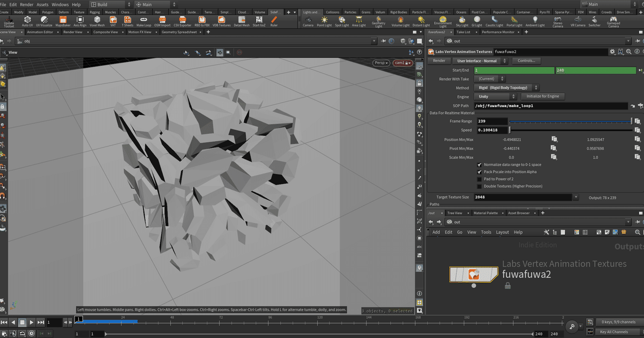
Task: Add a Camera from the shelf
Action: (x=308, y=21)
